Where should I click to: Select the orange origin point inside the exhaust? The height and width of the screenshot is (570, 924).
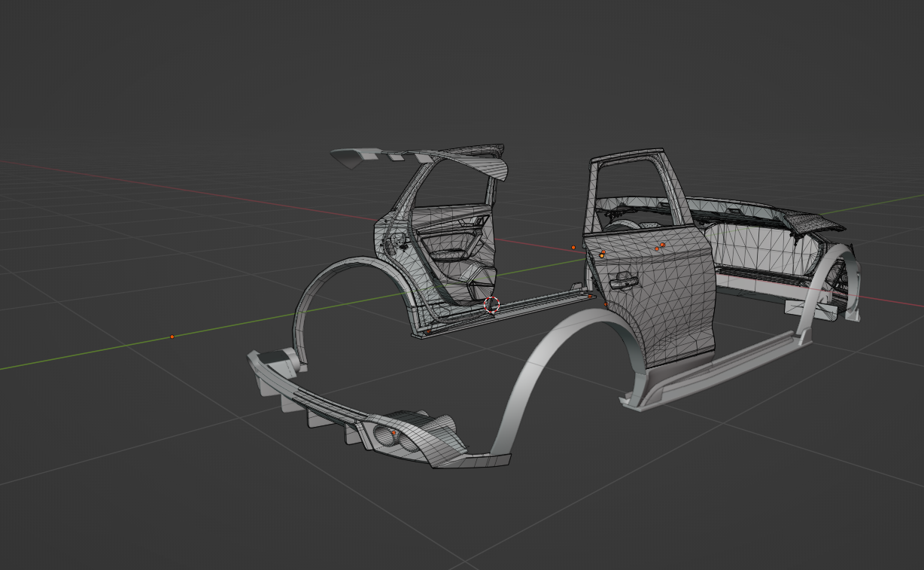(394, 434)
